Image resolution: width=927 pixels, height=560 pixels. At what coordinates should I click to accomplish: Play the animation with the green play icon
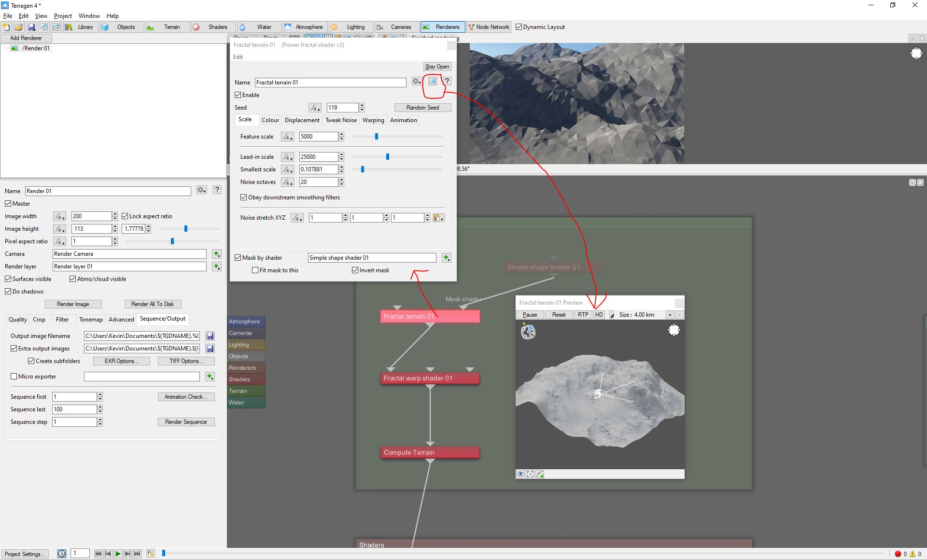pyautogui.click(x=118, y=554)
